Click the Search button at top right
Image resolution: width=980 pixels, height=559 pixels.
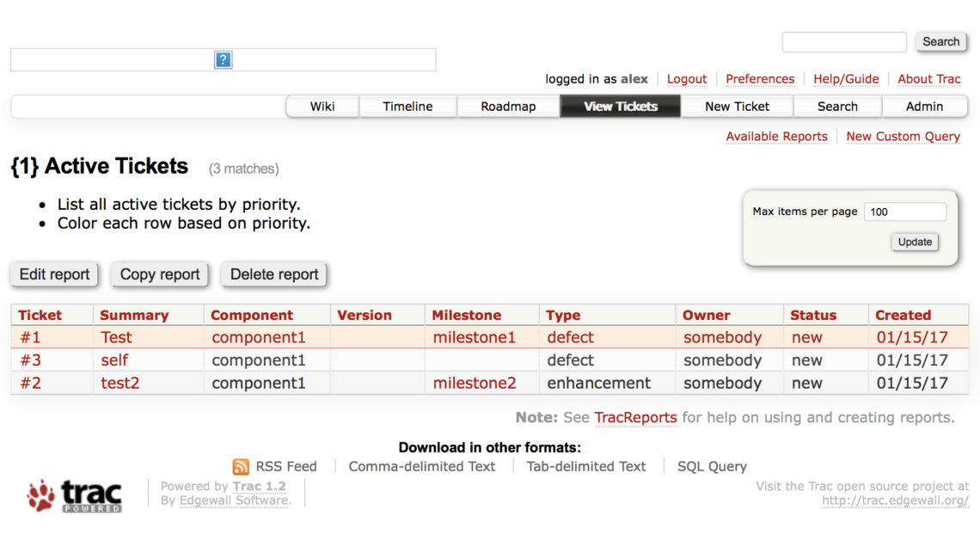940,41
